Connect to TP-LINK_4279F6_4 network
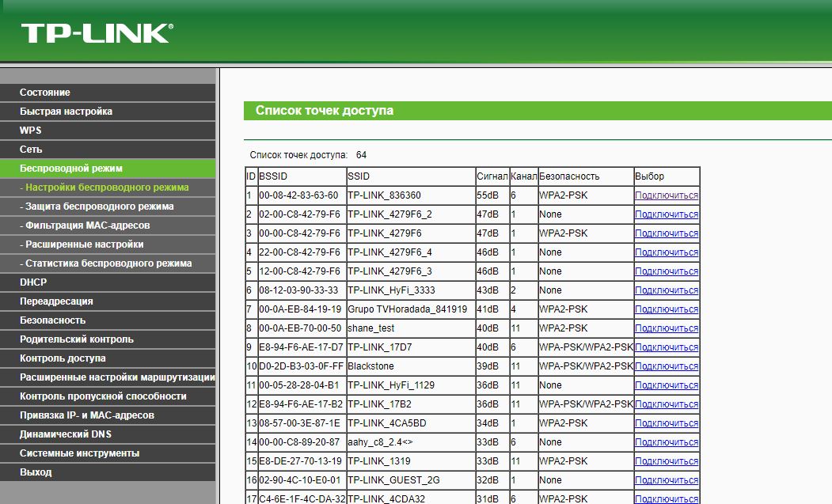This screenshot has width=832, height=504. coord(667,252)
